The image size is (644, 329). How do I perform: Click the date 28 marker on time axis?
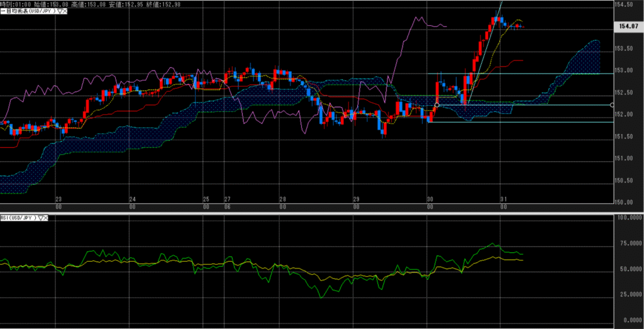coord(283,199)
